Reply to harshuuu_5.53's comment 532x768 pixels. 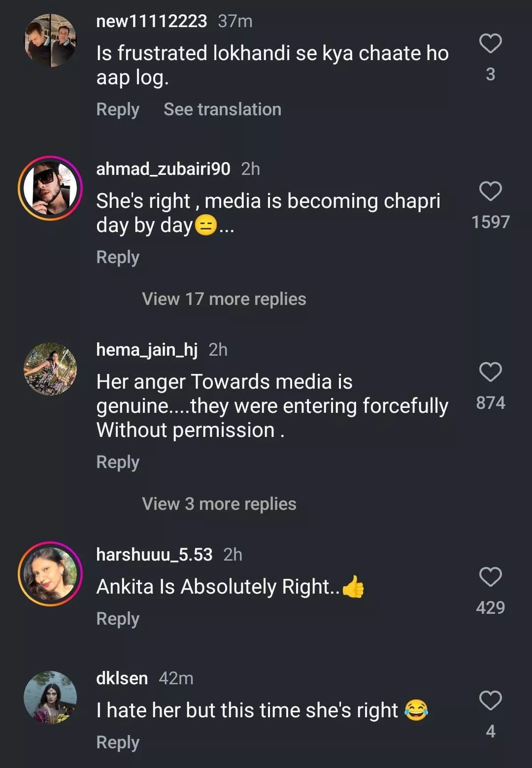(118, 619)
